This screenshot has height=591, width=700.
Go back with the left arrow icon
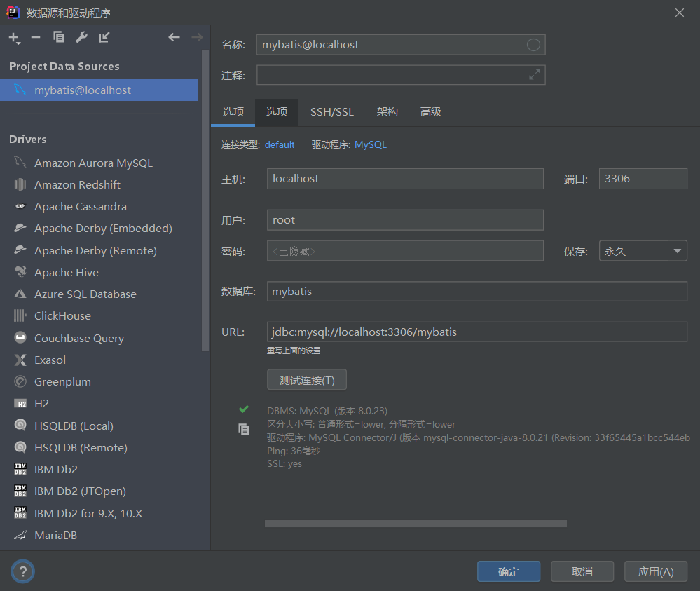pyautogui.click(x=174, y=38)
